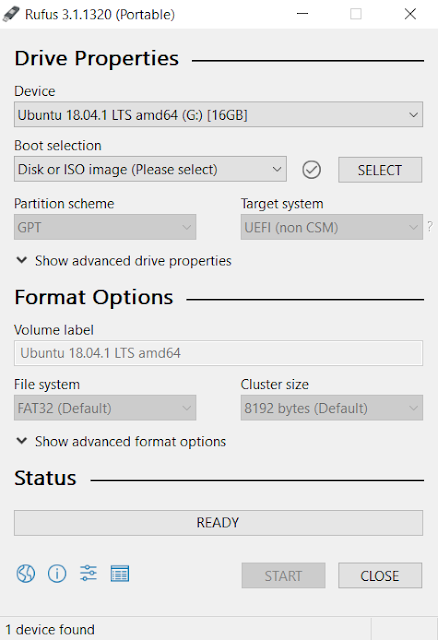Image resolution: width=438 pixels, height=640 pixels.
Task: Click the Volume label caption text
Action: pos(54,330)
